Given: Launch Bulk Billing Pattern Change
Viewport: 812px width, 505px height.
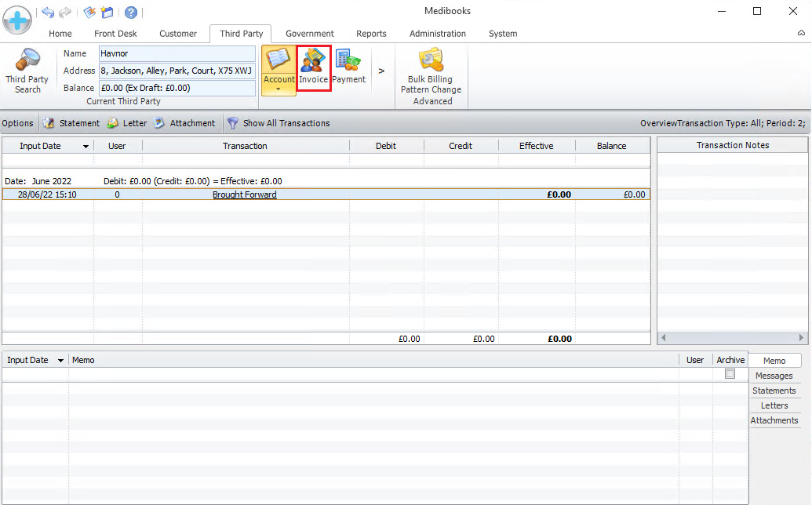Looking at the screenshot, I should coord(431,74).
